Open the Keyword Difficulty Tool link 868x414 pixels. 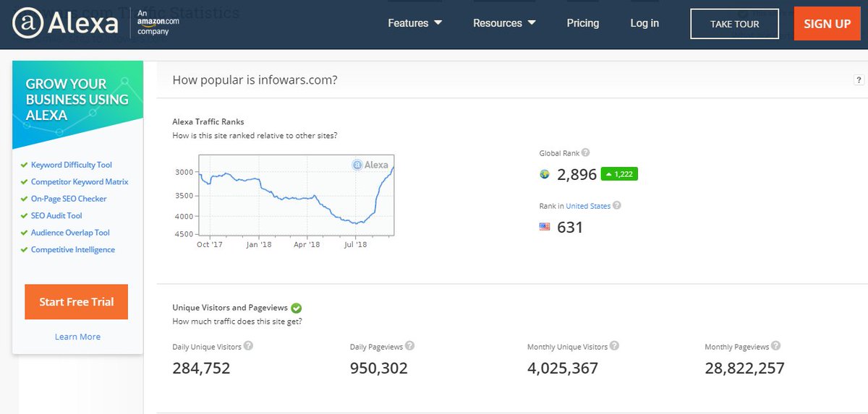pos(72,165)
